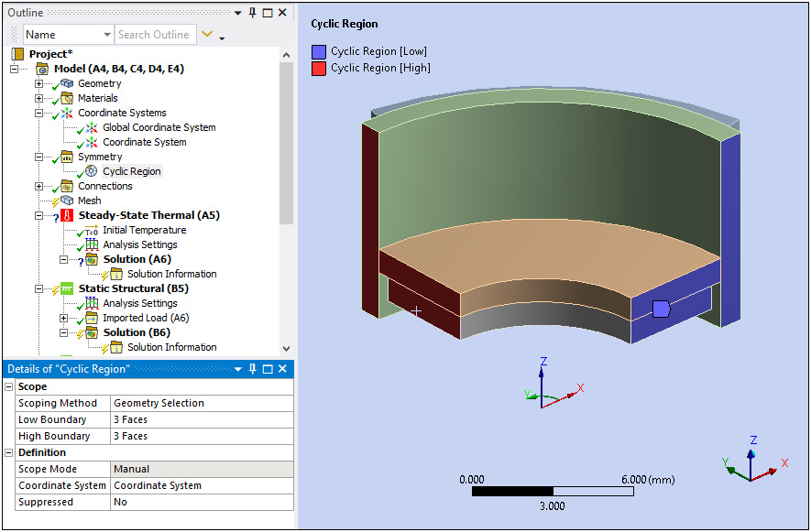Click the Search Outline input field
The image size is (811, 532).
pyautogui.click(x=154, y=35)
